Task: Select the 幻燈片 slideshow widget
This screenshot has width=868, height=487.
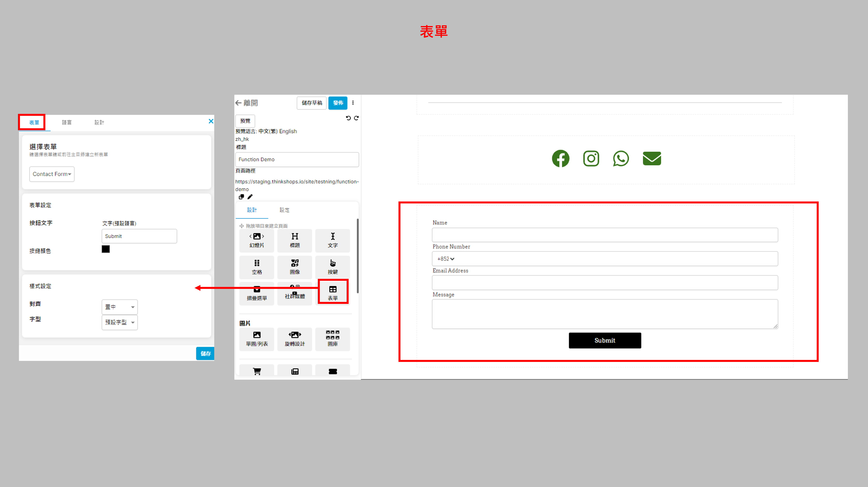Action: click(x=256, y=240)
